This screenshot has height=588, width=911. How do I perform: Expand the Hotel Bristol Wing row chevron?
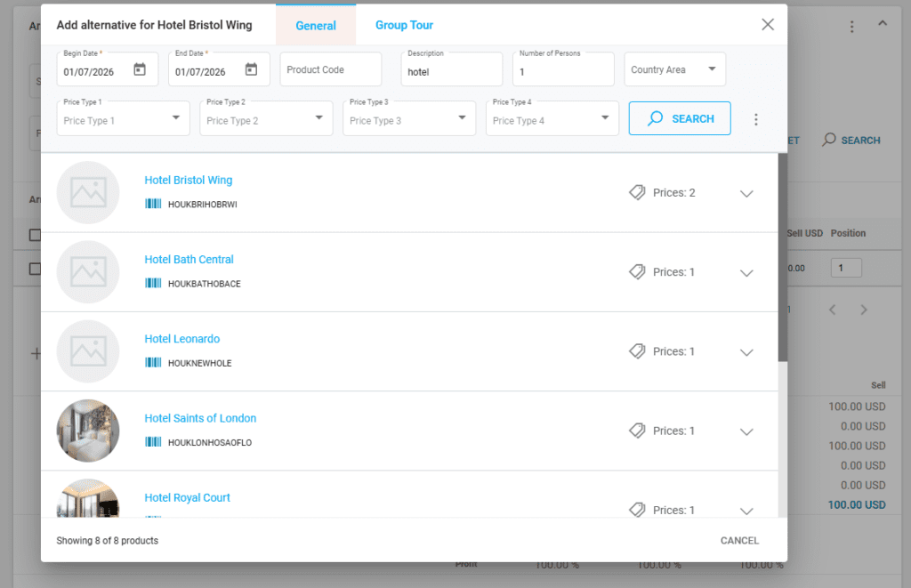746,194
